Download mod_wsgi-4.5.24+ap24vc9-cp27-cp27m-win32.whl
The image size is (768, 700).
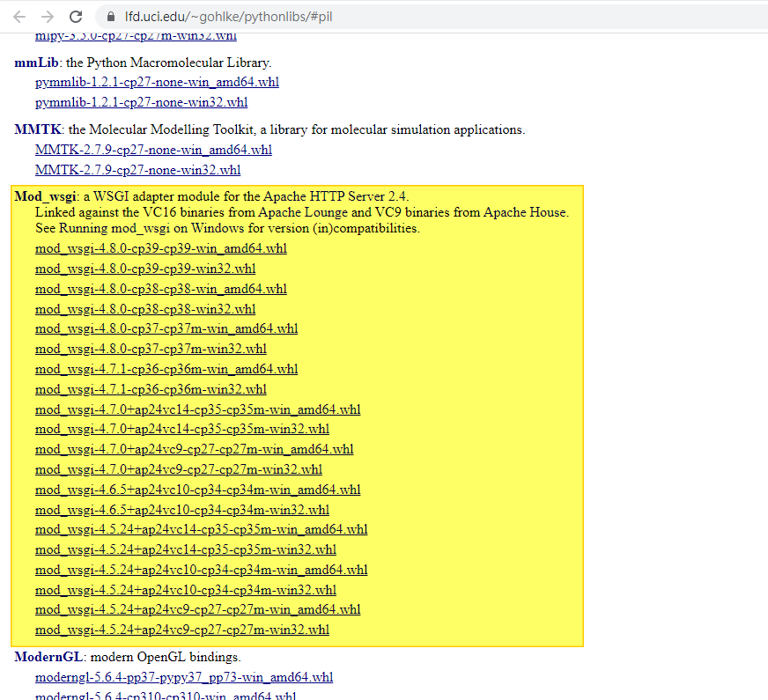click(x=182, y=630)
